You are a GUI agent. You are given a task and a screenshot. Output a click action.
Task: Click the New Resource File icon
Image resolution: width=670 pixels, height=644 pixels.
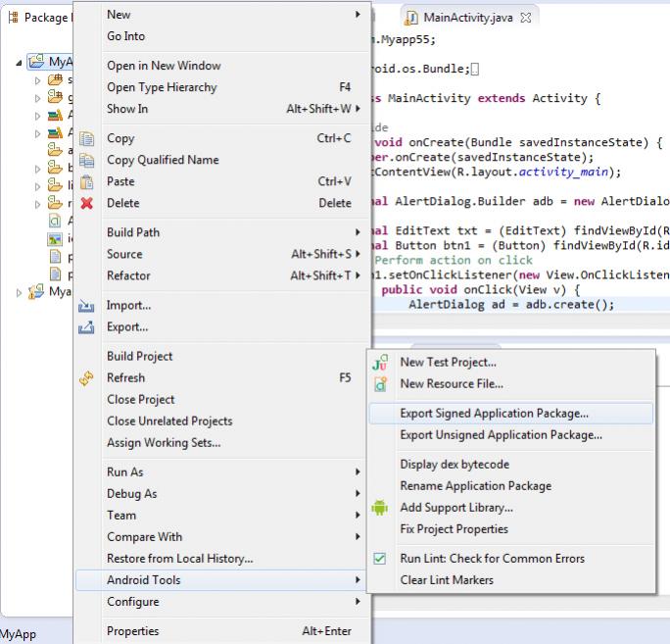pyautogui.click(x=380, y=384)
